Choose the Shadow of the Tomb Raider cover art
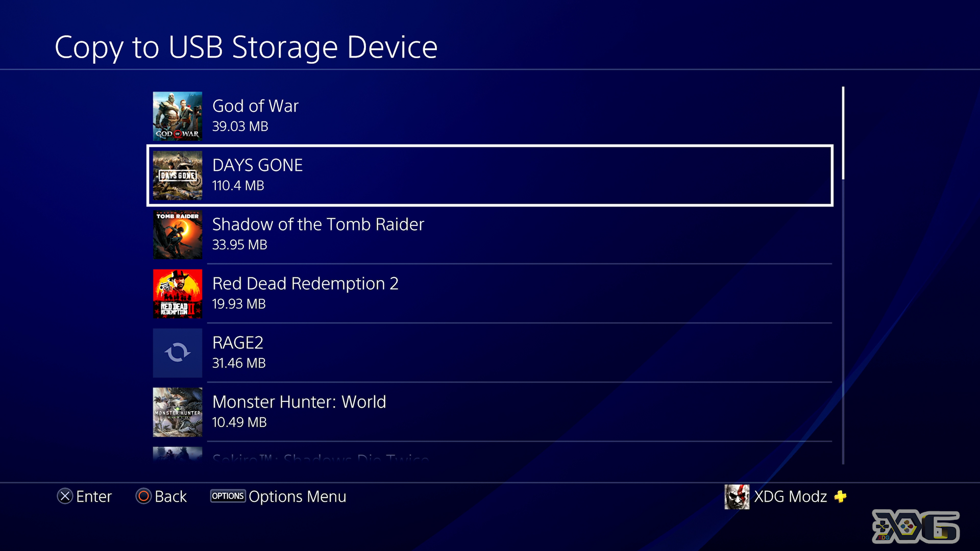Viewport: 980px width, 551px height. [178, 235]
